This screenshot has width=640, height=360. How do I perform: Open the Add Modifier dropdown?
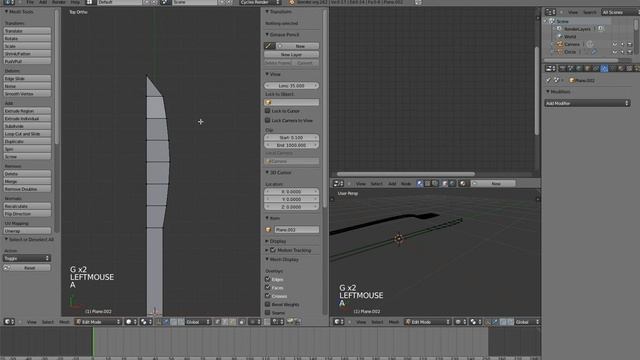[587, 103]
